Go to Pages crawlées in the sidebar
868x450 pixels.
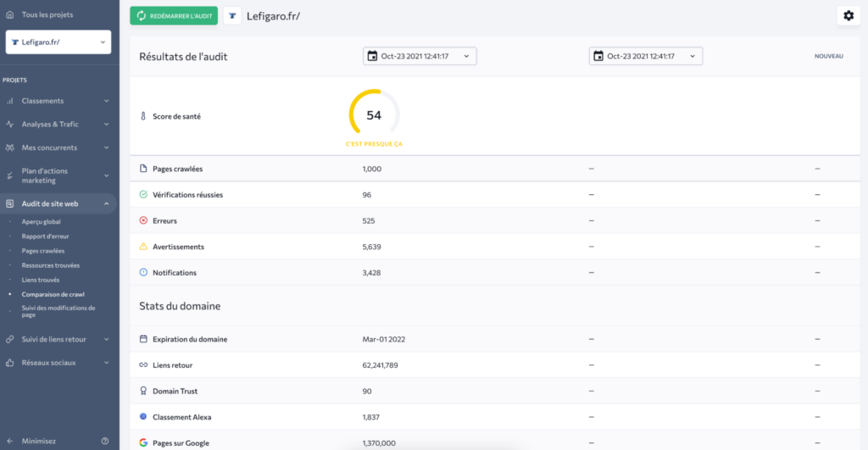[x=43, y=251]
